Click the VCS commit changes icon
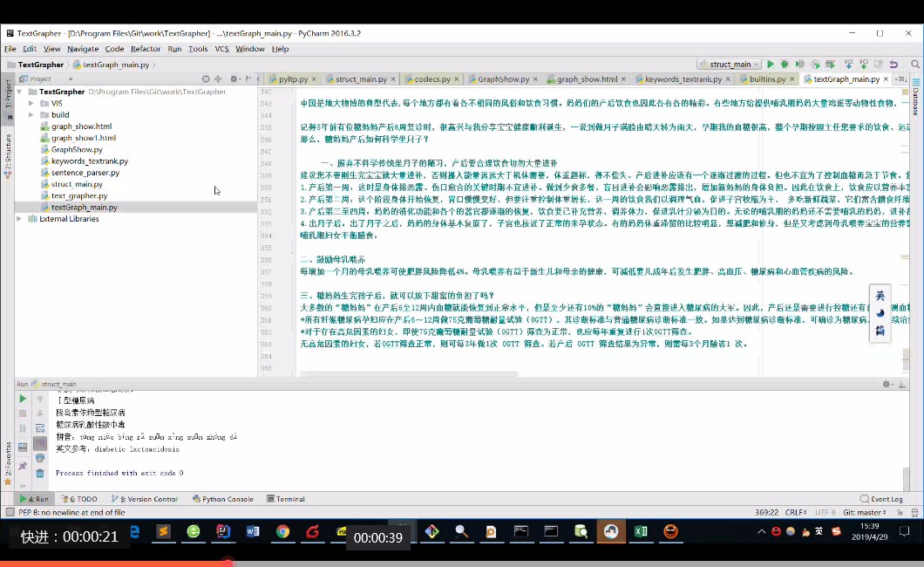Image resolution: width=924 pixels, height=567 pixels. 863,65
